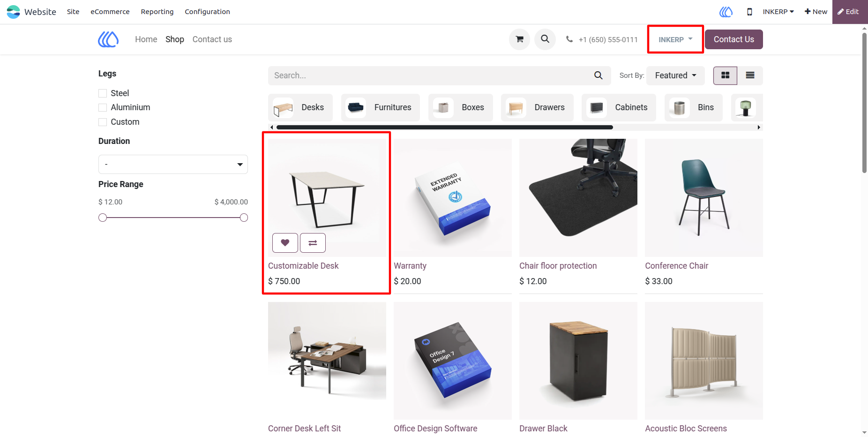Check the Aluminium legs filter
Screen dimensions: 868x437
tap(103, 108)
